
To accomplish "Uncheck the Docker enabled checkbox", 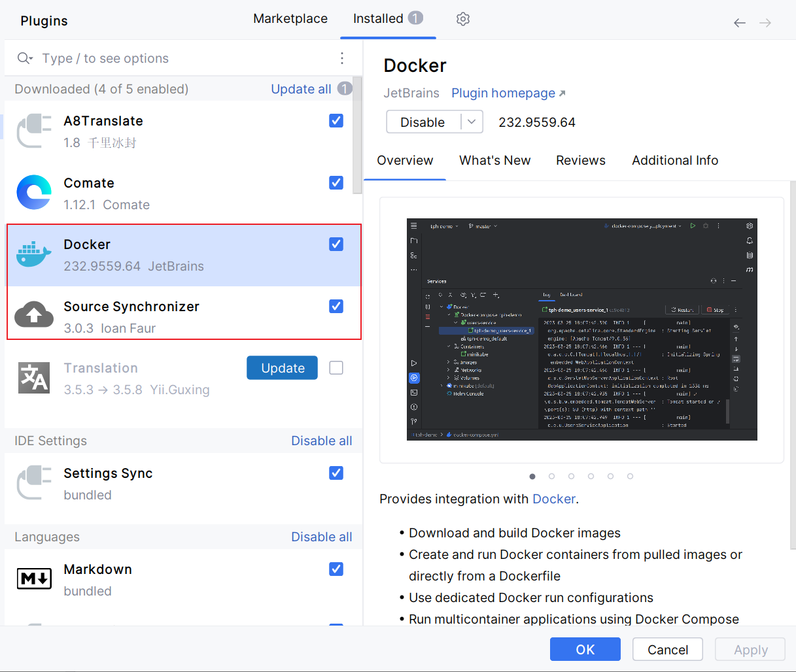I will click(336, 244).
